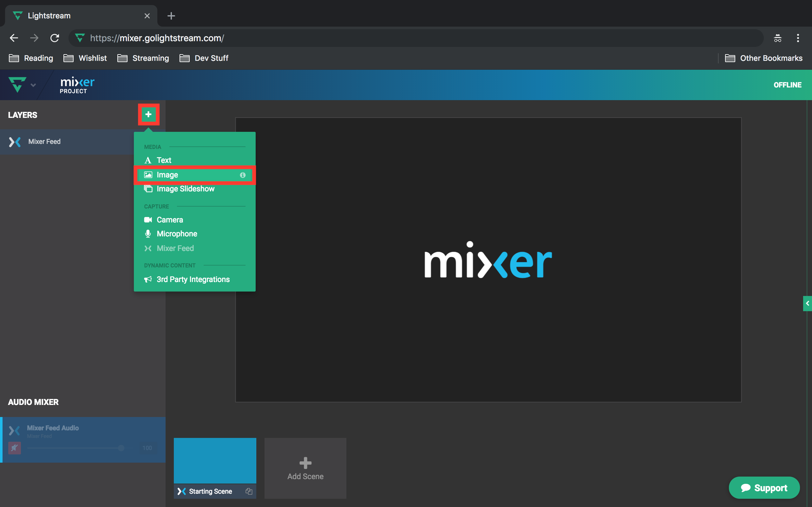
Task: Collapse the right side panel arrow
Action: (808, 304)
